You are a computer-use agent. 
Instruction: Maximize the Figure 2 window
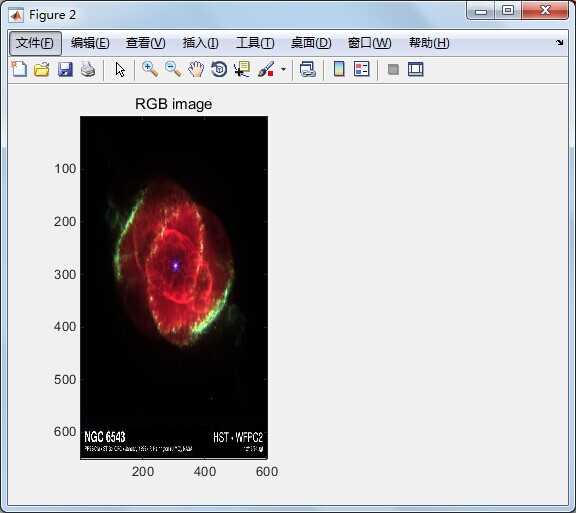point(508,10)
